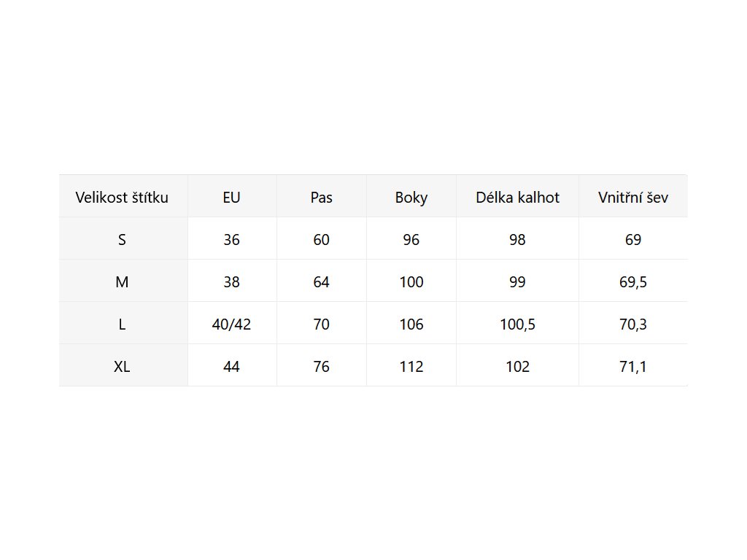747x560 pixels.
Task: Click the trouser length '100,5' cell
Action: [x=517, y=324]
